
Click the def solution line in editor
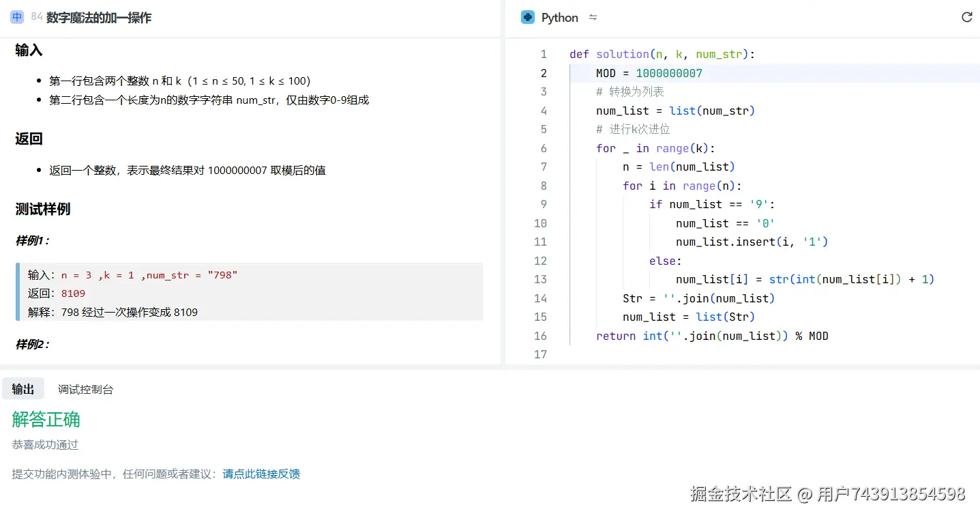[x=662, y=54]
